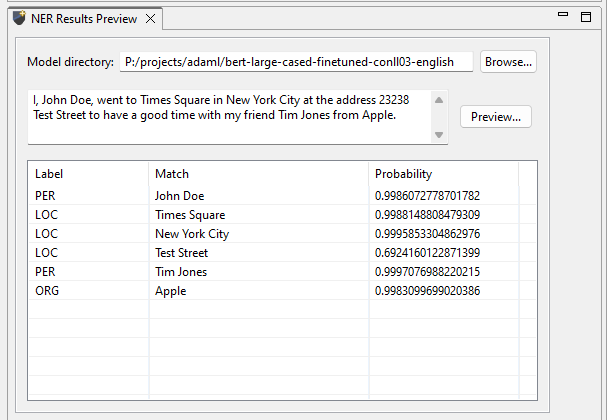Click inside the sample sentence text area
607x420 pixels.
pos(230,116)
